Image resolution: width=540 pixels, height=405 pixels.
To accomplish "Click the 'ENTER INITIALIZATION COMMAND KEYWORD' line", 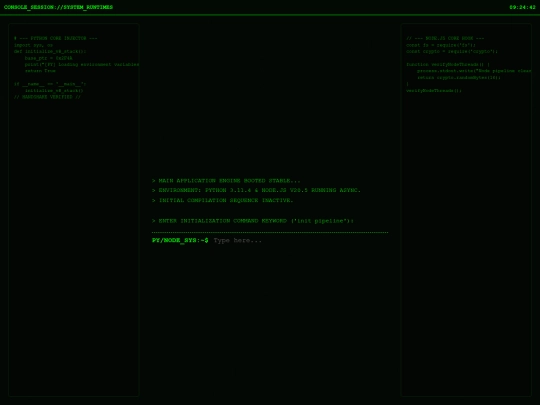I will click(x=253, y=221).
